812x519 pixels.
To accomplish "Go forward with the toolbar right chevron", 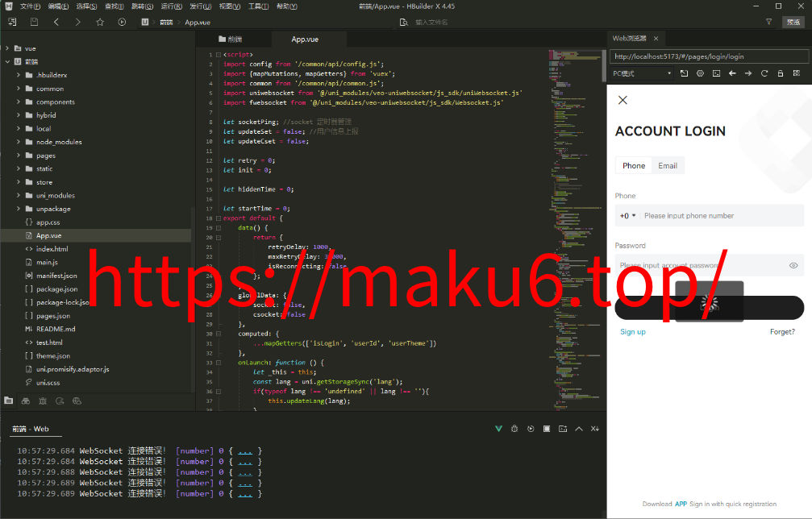I will pos(77,22).
